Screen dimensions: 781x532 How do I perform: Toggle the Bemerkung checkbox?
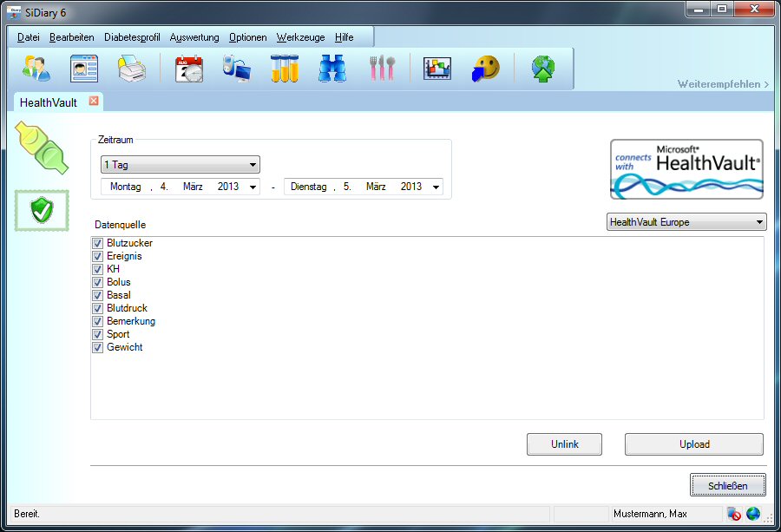(97, 321)
